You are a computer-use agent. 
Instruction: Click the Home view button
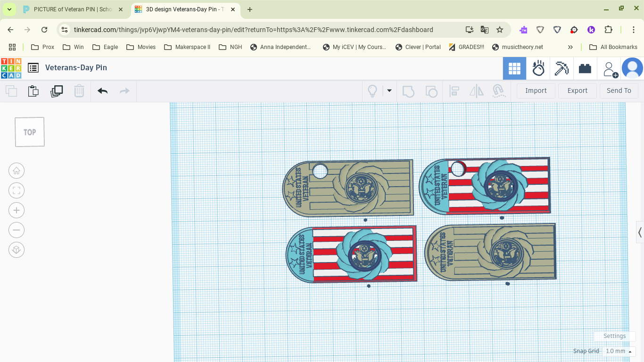pos(17,171)
